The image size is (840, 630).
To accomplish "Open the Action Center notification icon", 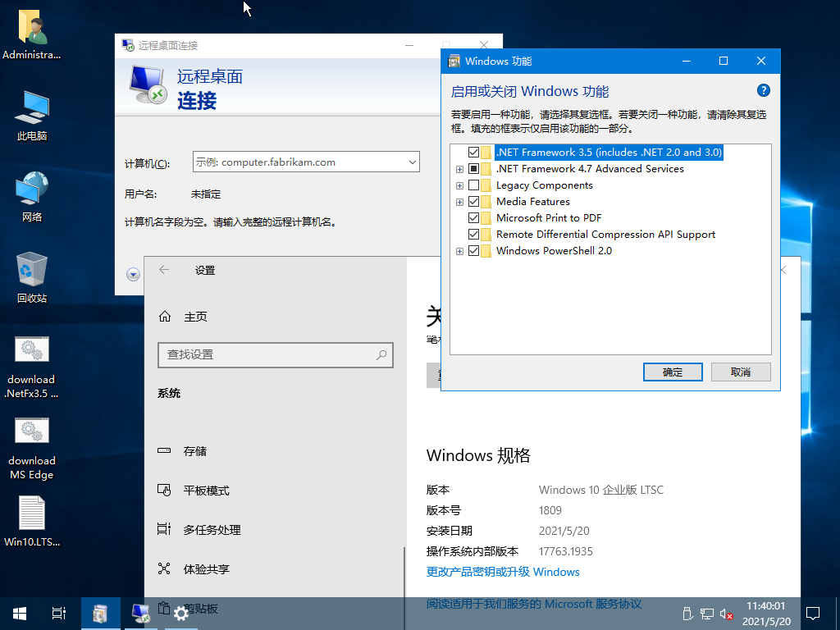I will tap(813, 614).
